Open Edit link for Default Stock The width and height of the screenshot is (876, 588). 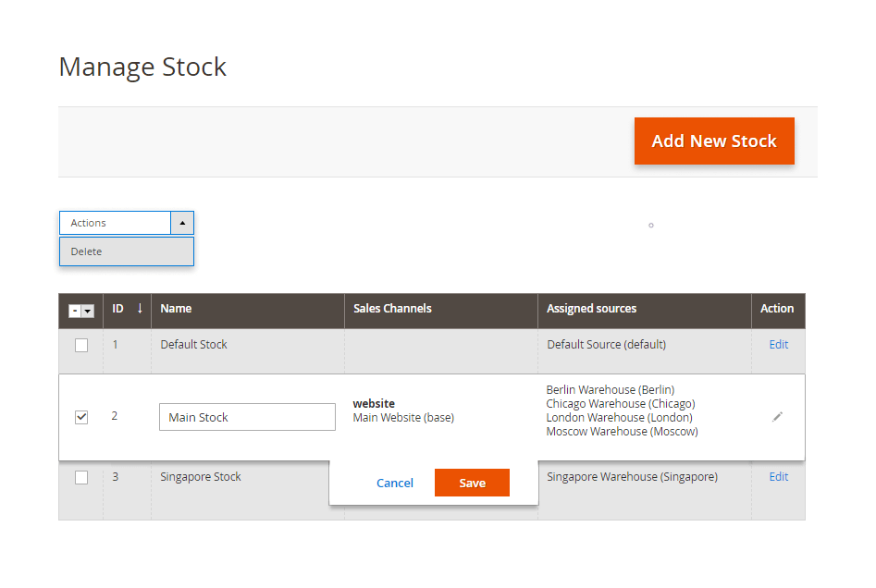tap(778, 344)
